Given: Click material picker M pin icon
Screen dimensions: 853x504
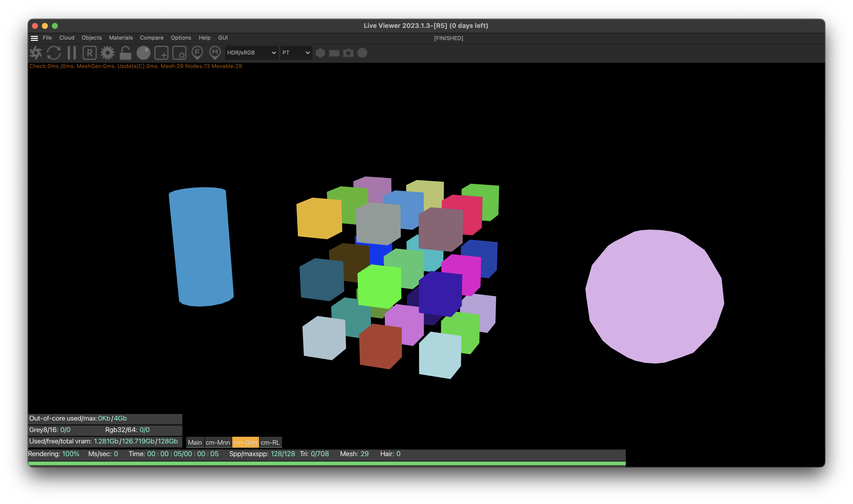Looking at the screenshot, I should [215, 53].
